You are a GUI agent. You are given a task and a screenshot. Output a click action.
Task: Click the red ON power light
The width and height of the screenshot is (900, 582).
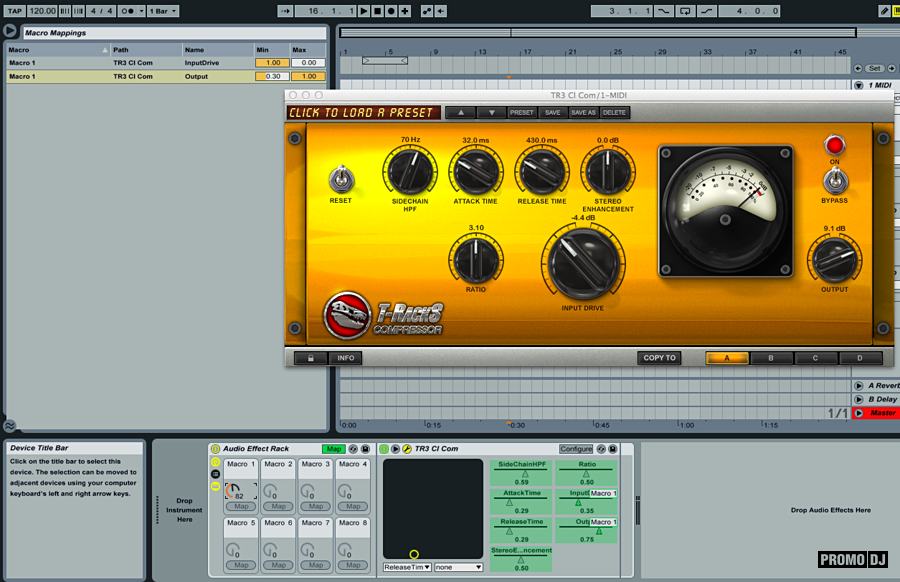click(835, 145)
